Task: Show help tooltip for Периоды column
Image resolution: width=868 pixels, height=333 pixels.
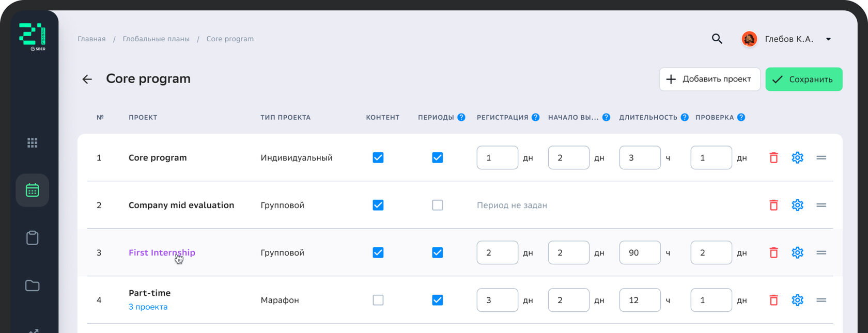Action: pos(461,117)
